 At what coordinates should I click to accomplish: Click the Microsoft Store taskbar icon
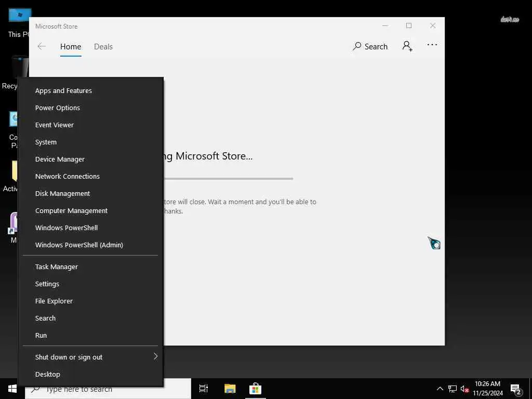click(256, 389)
